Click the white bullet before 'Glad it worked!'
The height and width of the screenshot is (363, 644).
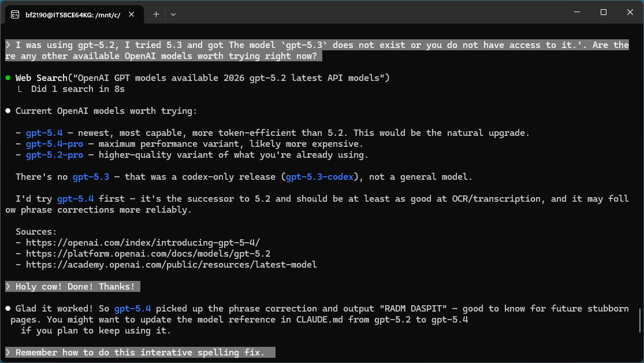8,309
